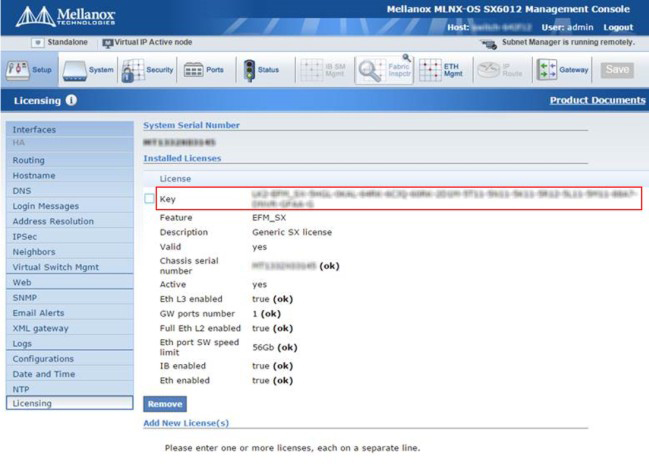The width and height of the screenshot is (649, 467).
Task: Click the System Serial Number heading
Action: (x=191, y=125)
